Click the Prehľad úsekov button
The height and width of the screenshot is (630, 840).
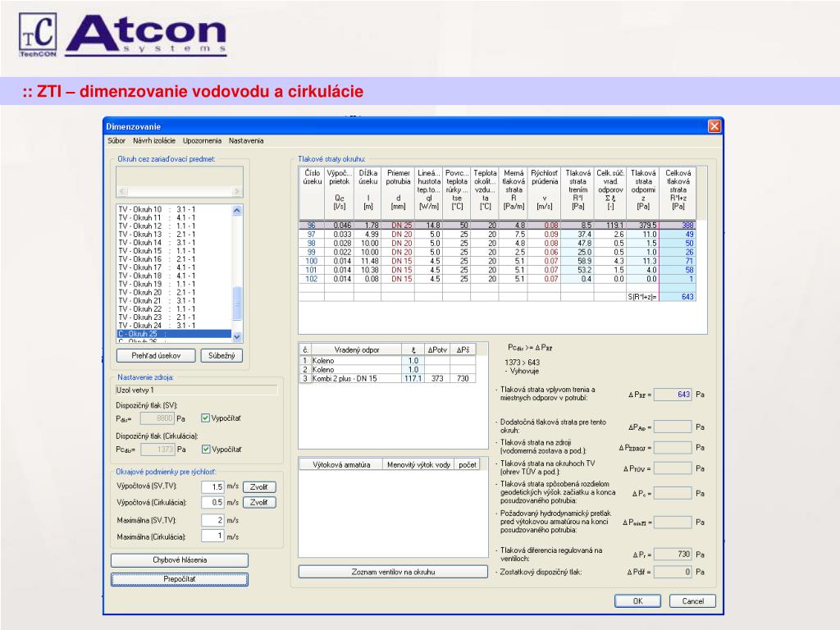click(x=155, y=355)
